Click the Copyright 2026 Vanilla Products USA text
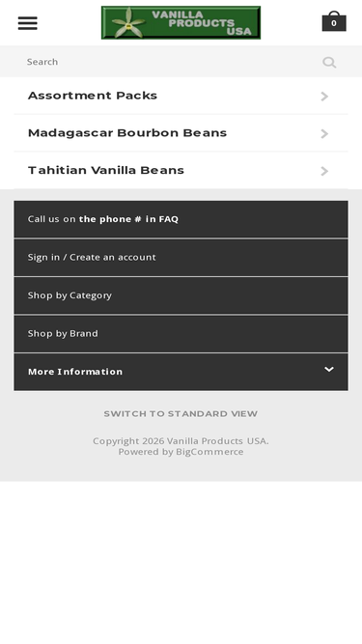Image resolution: width=362 pixels, height=644 pixels. point(181,440)
